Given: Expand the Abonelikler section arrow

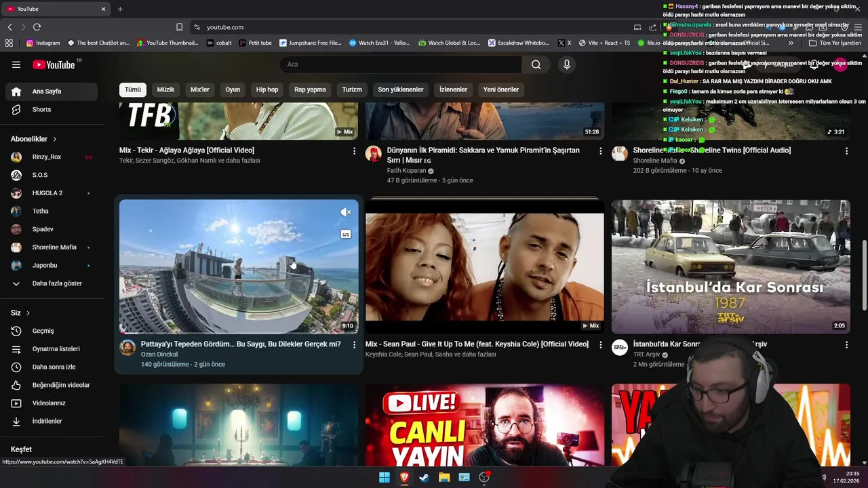Looking at the screenshot, I should 55,139.
